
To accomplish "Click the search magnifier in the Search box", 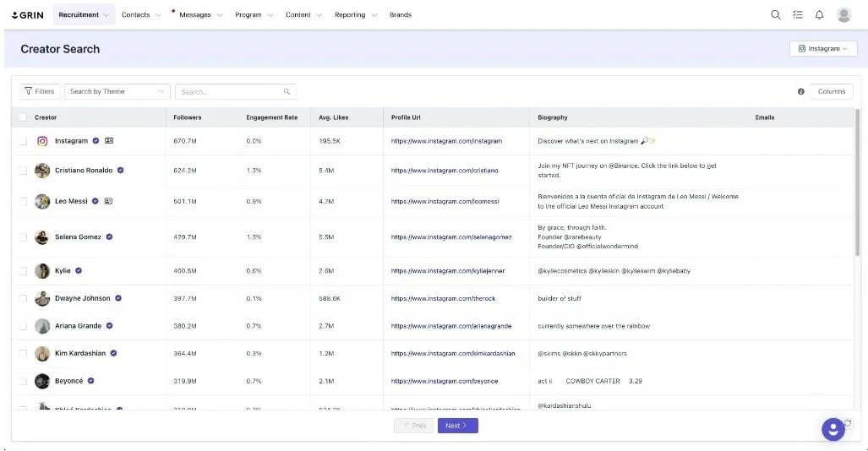I will click(287, 92).
